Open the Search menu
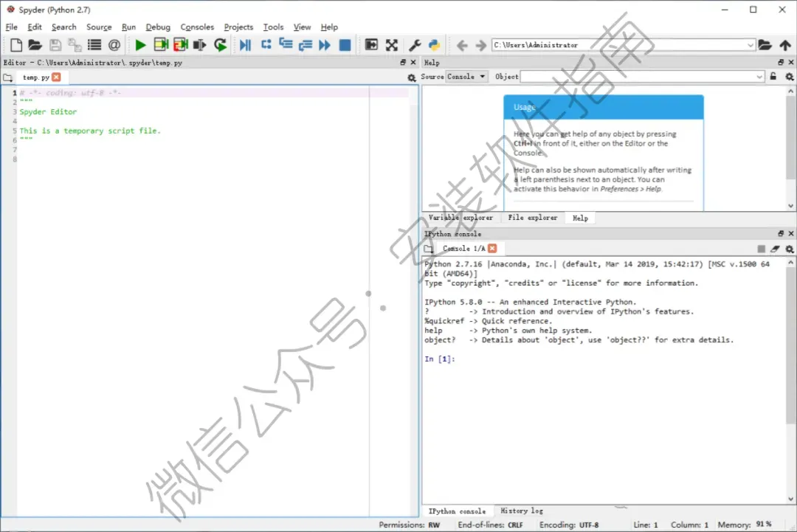 click(63, 27)
